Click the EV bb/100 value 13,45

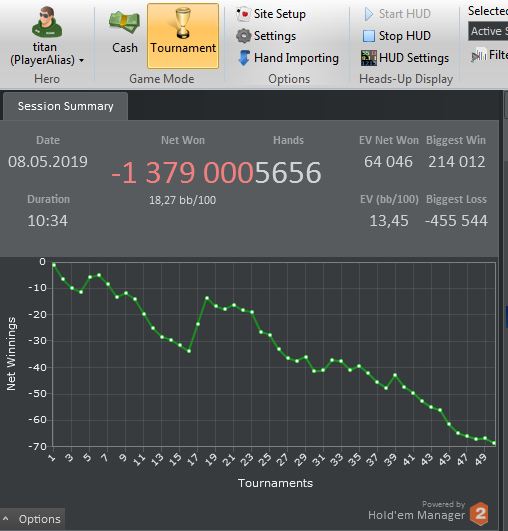click(389, 221)
